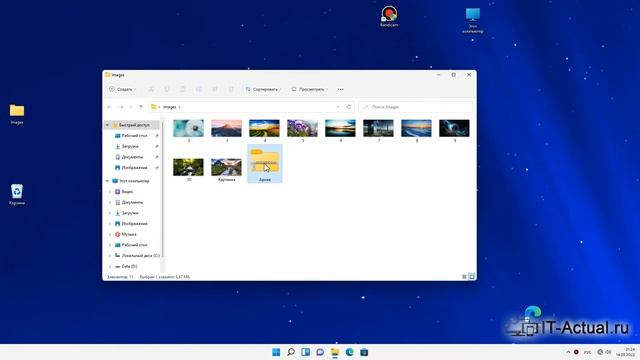This screenshot has height=360, width=640.
Task: Go back with the left arrow button
Action: click(x=109, y=107)
